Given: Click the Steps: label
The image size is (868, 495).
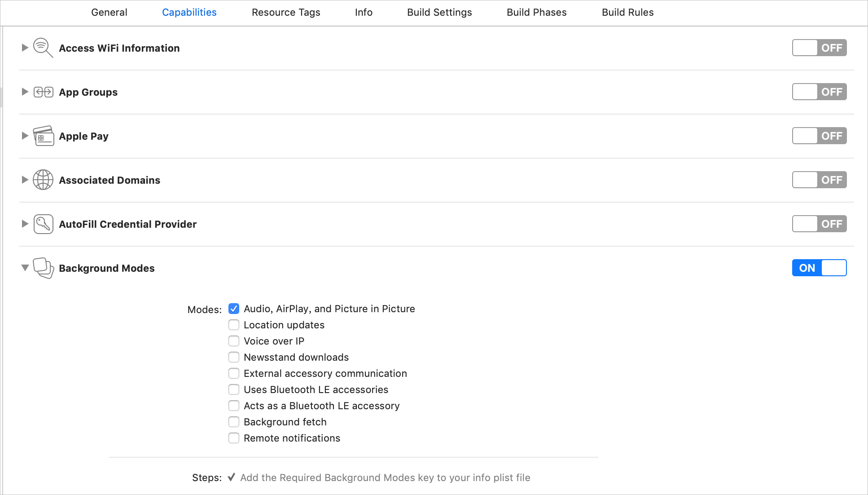Looking at the screenshot, I should (207, 477).
